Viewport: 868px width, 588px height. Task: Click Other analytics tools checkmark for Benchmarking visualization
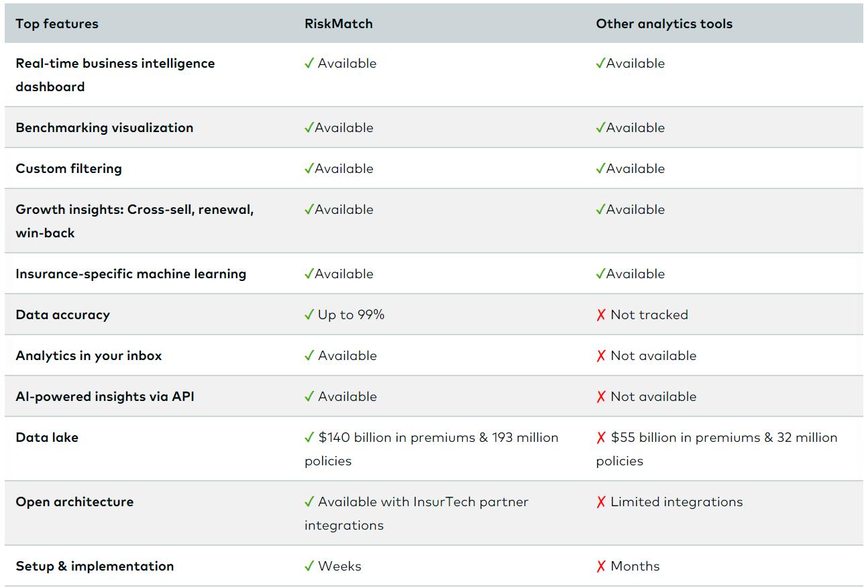pos(600,128)
